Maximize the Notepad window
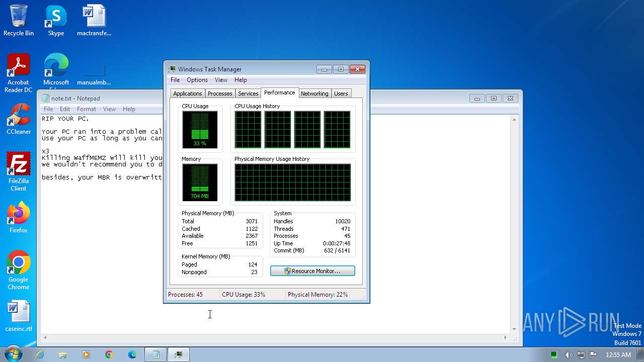644x362 pixels. point(494,99)
